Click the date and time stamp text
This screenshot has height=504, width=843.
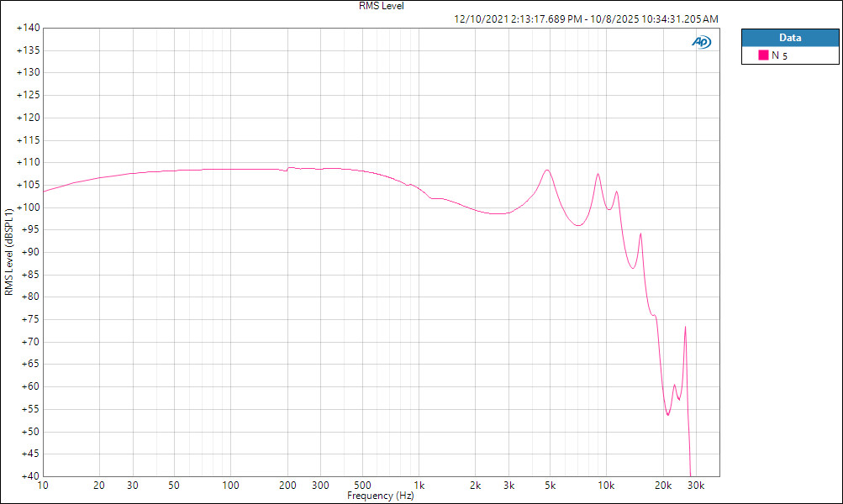pyautogui.click(x=585, y=18)
